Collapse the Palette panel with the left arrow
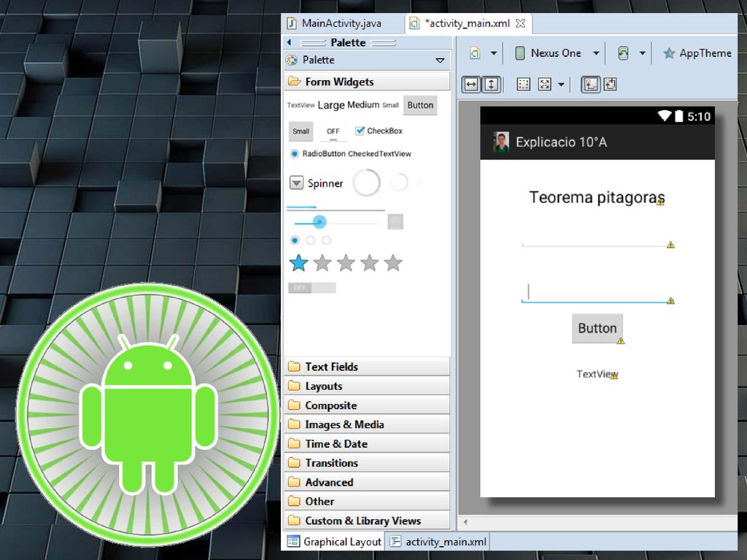The image size is (747, 560). click(x=289, y=42)
